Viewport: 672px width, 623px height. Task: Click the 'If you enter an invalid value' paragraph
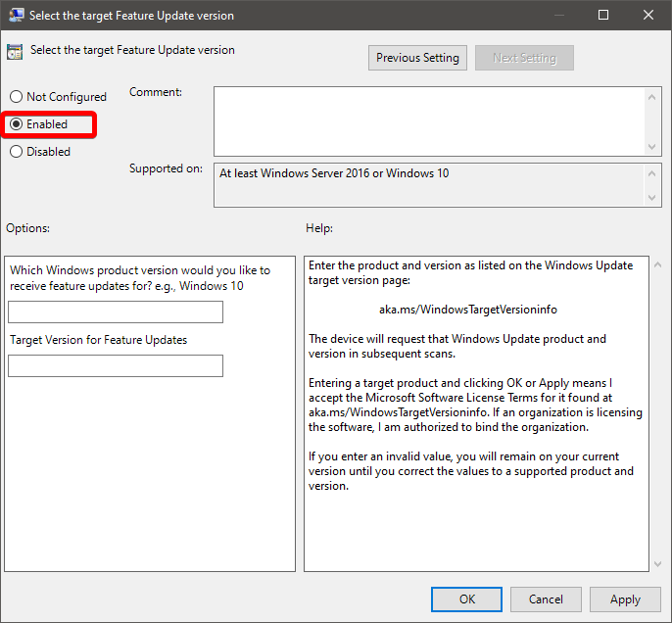(471, 471)
